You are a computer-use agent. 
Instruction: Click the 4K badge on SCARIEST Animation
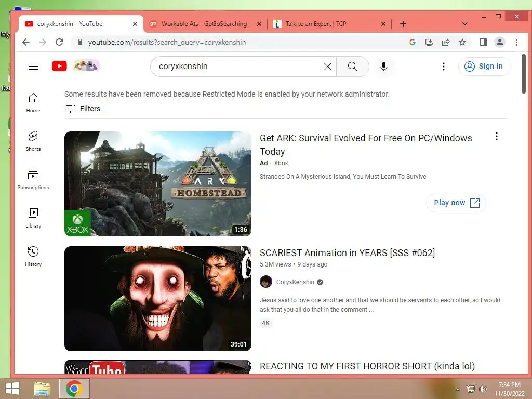265,323
